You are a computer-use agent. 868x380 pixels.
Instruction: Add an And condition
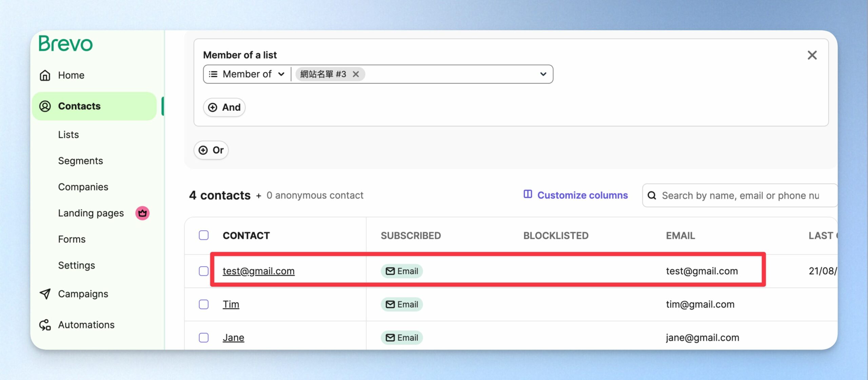point(224,107)
